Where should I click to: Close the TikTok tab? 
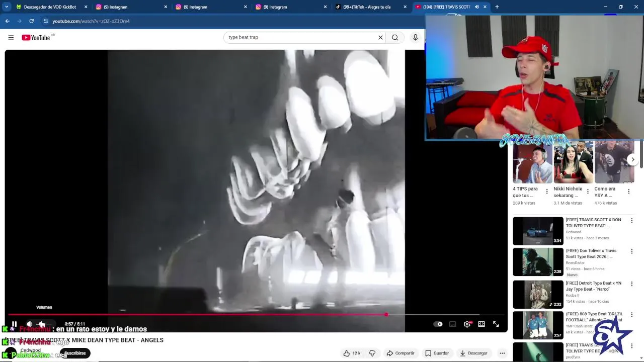point(405,7)
